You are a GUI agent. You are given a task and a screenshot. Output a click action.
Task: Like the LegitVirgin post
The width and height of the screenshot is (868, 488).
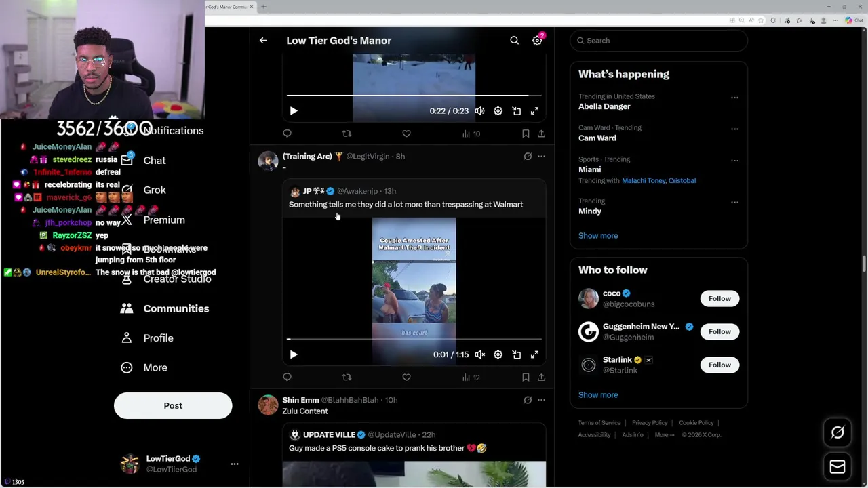[406, 378]
